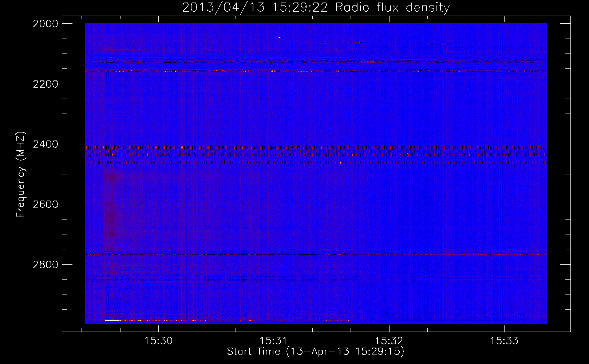This screenshot has width=589, height=364.
Task: Click the 15:33 time axis label
Action: click(x=504, y=341)
